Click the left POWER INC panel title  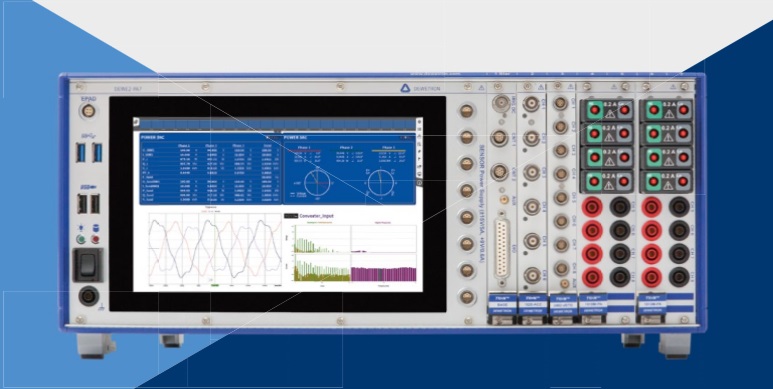tap(150, 138)
